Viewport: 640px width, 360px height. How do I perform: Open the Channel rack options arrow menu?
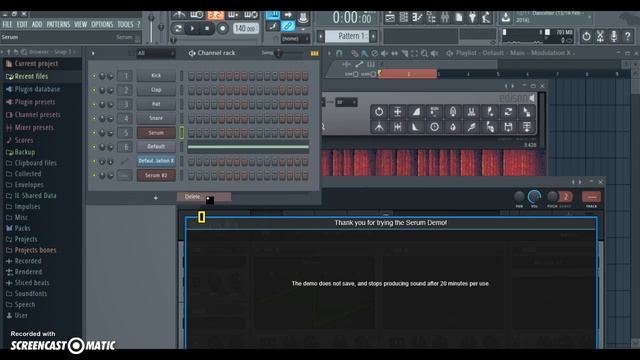[x=93, y=53]
